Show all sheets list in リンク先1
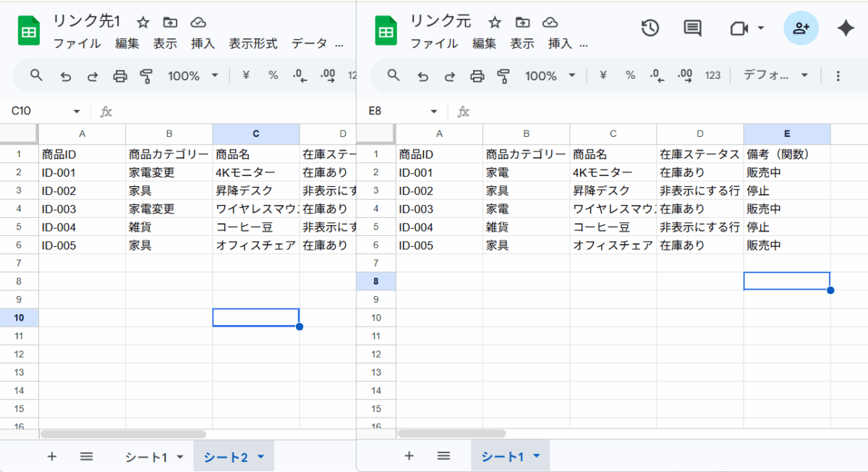The width and height of the screenshot is (868, 472). [87, 456]
